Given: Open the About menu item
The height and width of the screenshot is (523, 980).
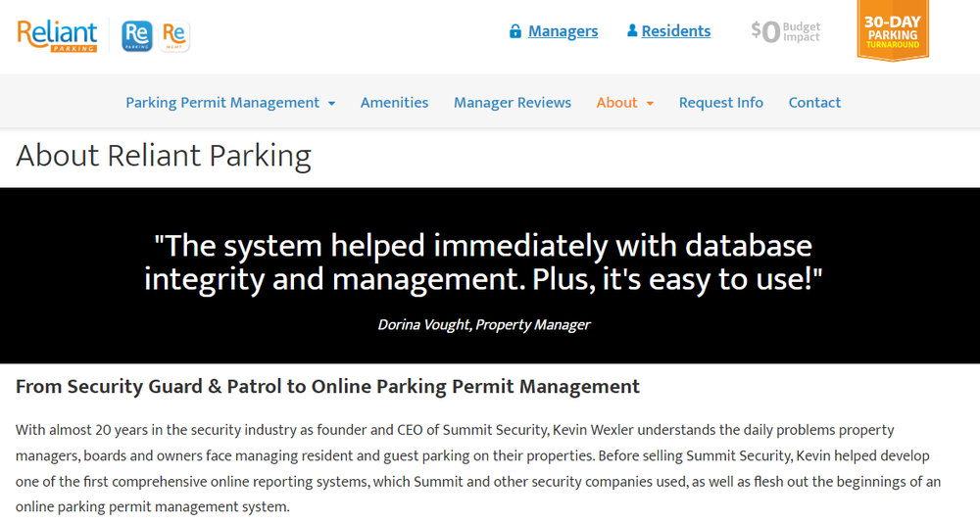Looking at the screenshot, I should (616, 103).
